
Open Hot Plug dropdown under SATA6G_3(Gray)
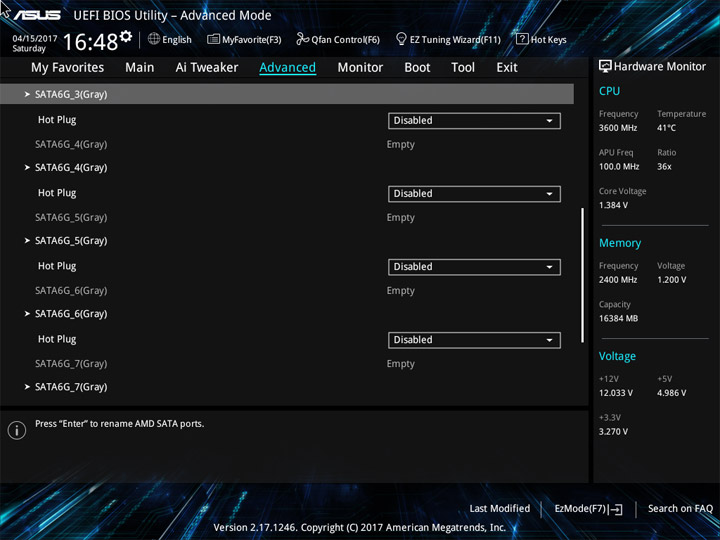point(474,121)
